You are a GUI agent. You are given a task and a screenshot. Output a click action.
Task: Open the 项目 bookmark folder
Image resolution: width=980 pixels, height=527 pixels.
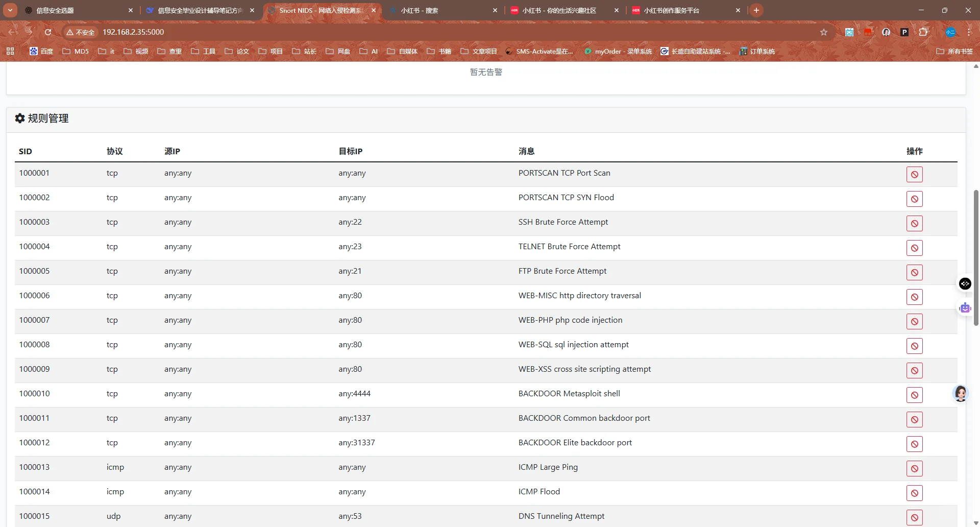[x=271, y=51]
